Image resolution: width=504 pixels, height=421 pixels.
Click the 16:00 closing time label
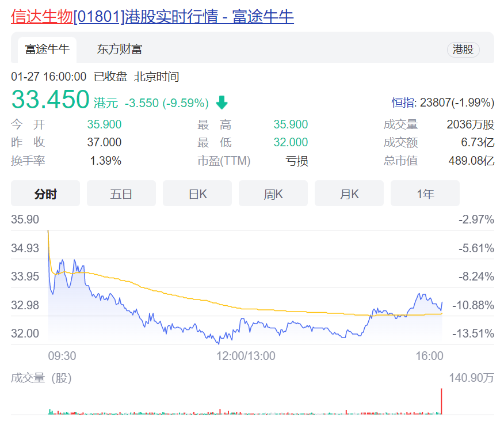[x=429, y=356]
